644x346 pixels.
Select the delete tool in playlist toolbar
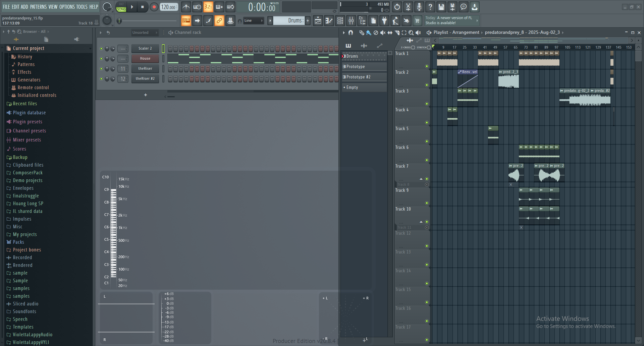click(x=376, y=33)
